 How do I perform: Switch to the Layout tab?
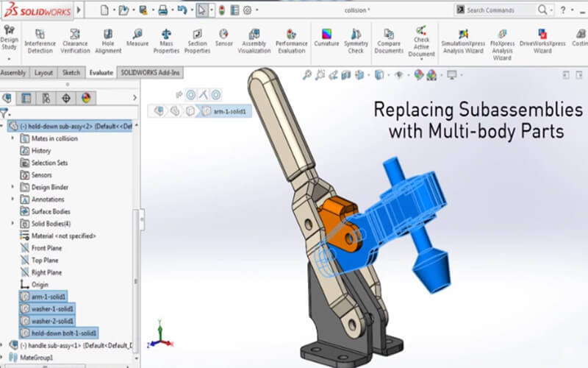43,73
